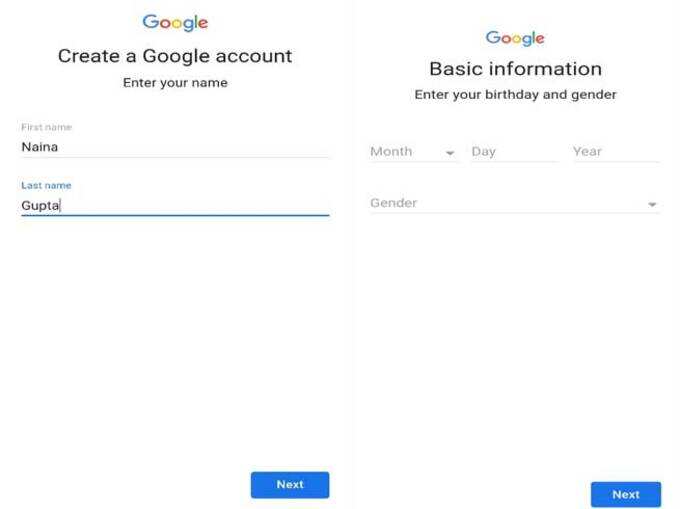680x509 pixels.
Task: Click the Google logo above Create a Google account
Action: [175, 23]
